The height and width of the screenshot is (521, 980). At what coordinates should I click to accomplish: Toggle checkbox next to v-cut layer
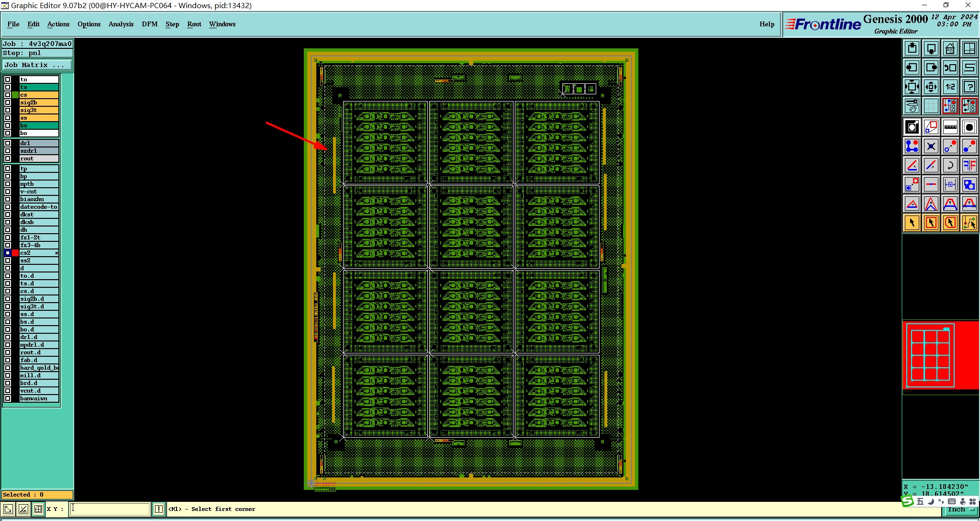click(x=8, y=192)
